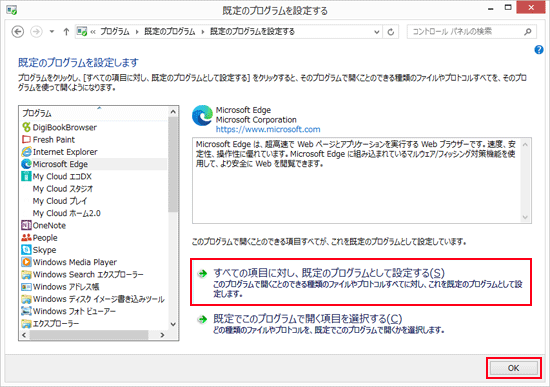550x387 pixels.
Task: Select the Windows Search エクスプローラー icon
Action: coord(26,274)
